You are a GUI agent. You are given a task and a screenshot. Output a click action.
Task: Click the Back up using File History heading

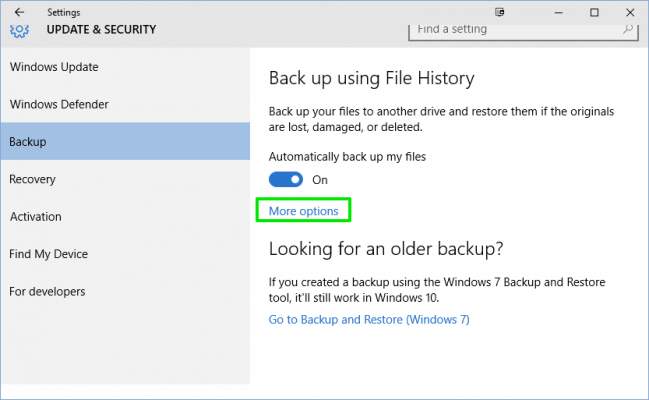[371, 78]
